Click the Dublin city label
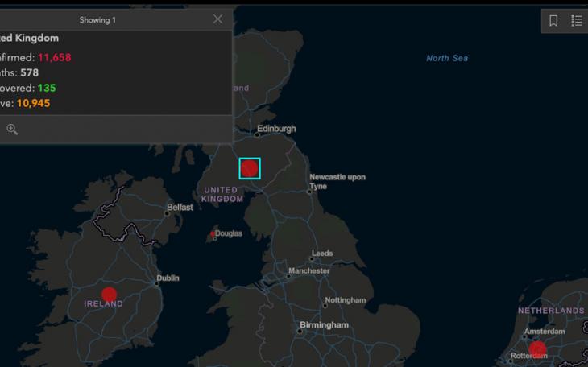Image resolution: width=588 pixels, height=367 pixels. coord(168,278)
